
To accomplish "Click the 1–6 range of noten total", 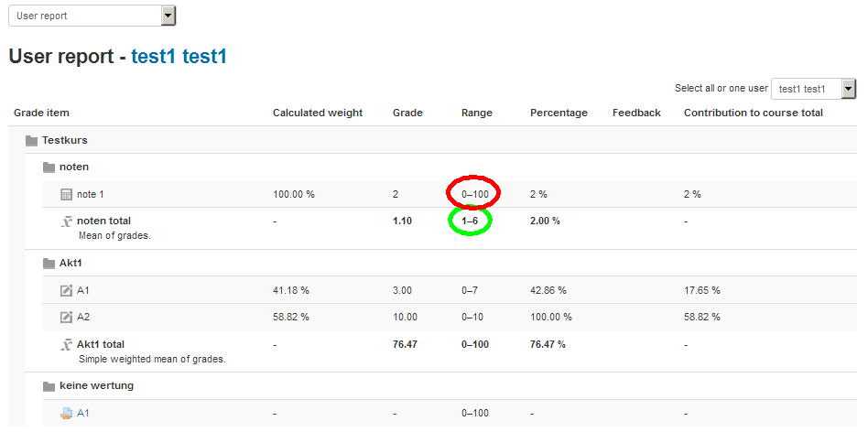I will pyautogui.click(x=470, y=221).
